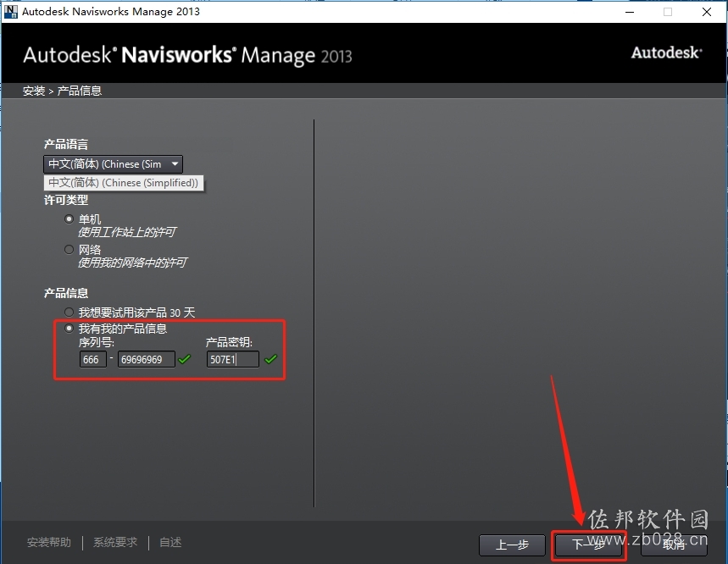Click the 上一步 back button
This screenshot has height=564, width=728.
coord(512,545)
